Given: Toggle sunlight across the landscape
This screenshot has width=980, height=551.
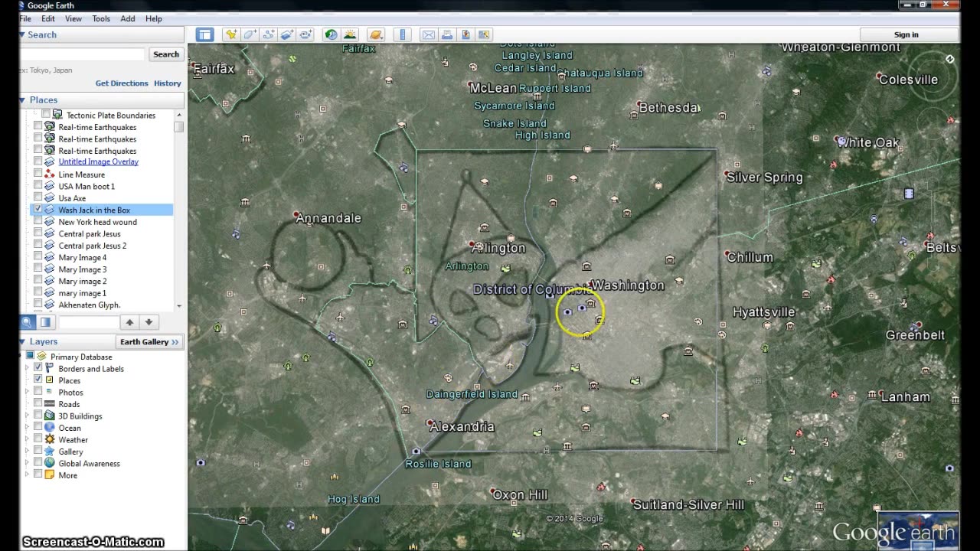Looking at the screenshot, I should pos(350,34).
